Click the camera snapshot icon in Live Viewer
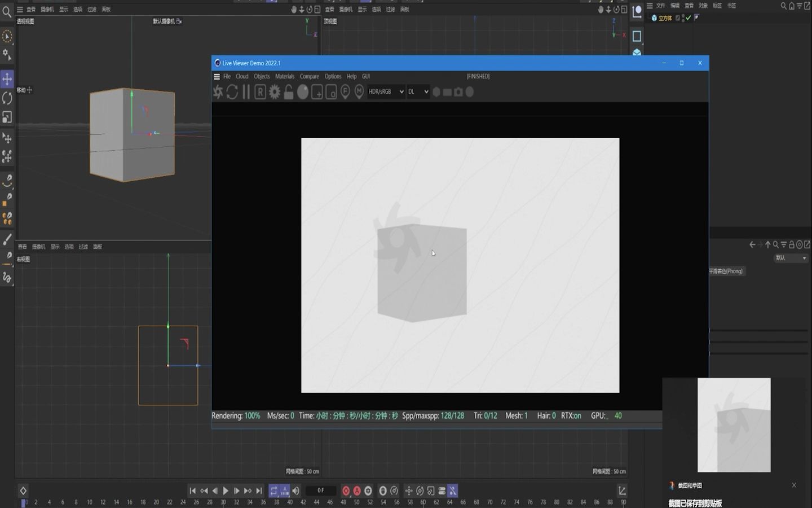Viewport: 812px width, 508px height. point(458,92)
